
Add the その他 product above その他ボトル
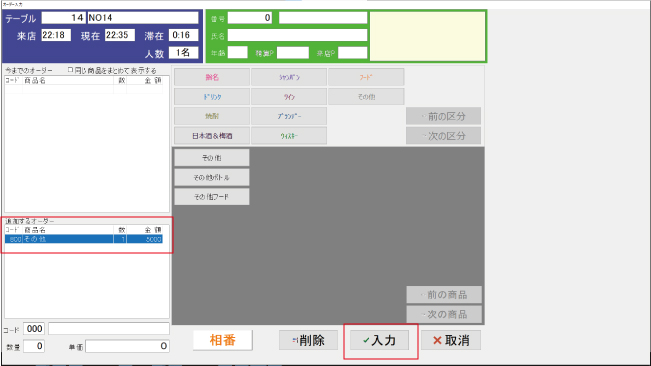tap(212, 158)
